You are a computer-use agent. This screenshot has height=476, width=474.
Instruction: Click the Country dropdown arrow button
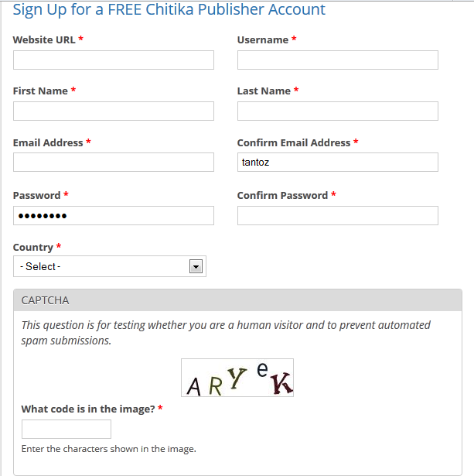[196, 266]
